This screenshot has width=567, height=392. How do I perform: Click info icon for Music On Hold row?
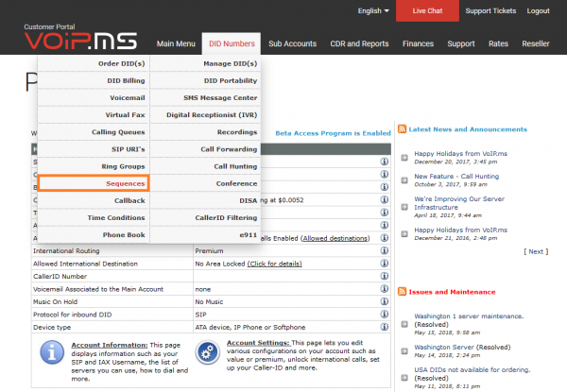point(384,301)
